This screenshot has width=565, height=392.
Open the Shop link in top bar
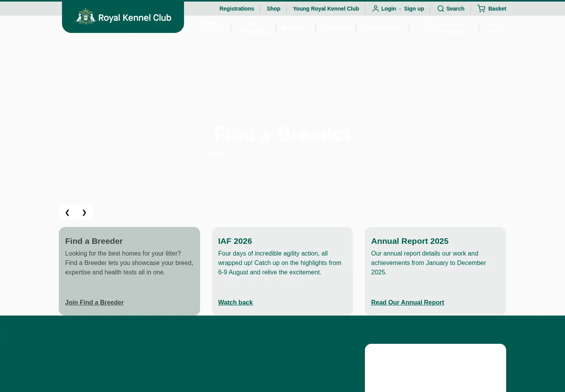tap(273, 9)
